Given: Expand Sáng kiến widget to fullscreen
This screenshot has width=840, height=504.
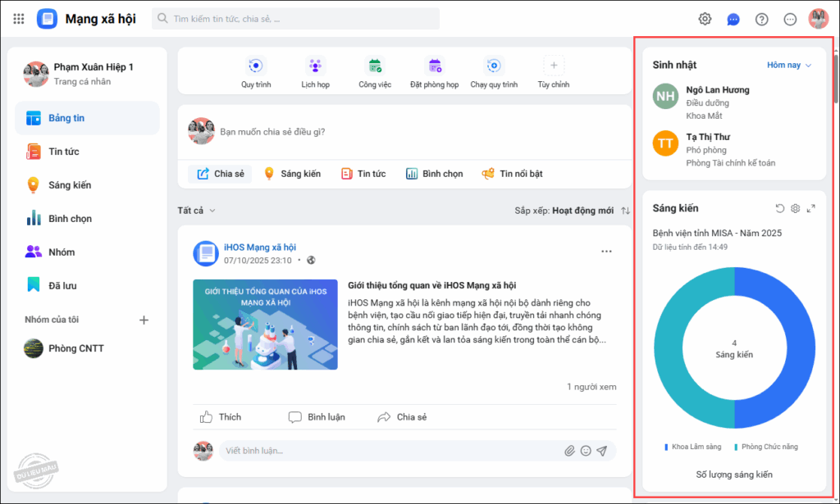Looking at the screenshot, I should pos(811,209).
